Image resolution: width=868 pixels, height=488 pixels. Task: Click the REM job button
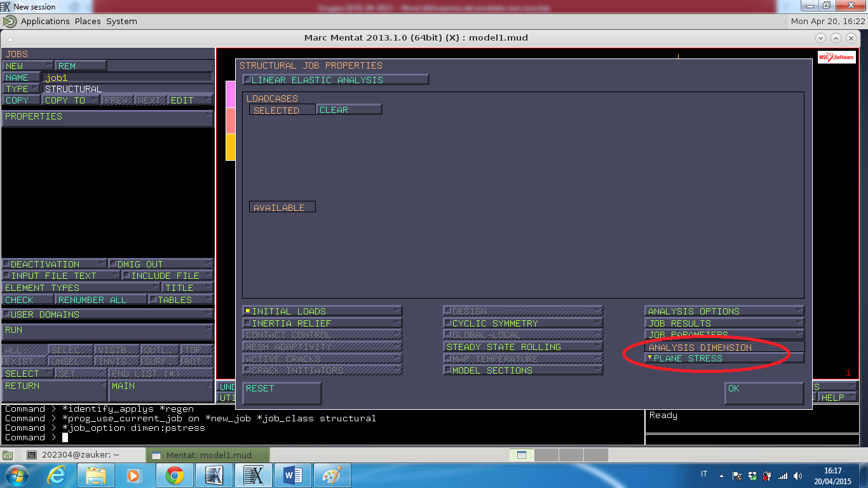pyautogui.click(x=81, y=66)
